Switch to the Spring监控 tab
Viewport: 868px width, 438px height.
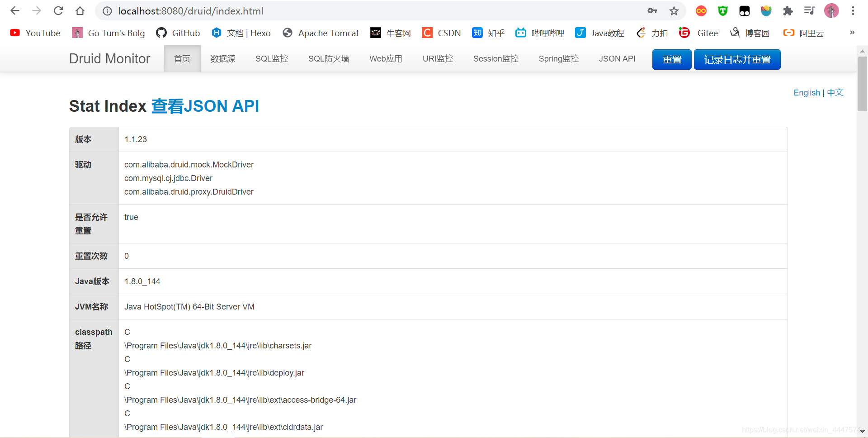coord(559,59)
